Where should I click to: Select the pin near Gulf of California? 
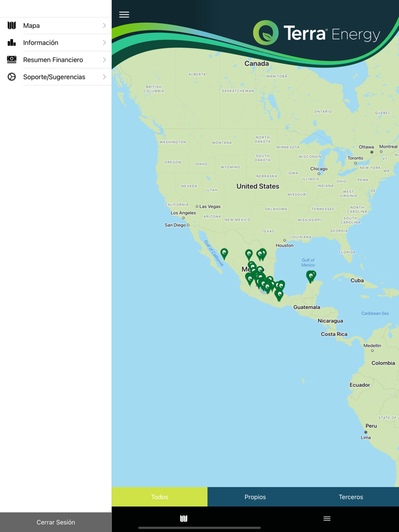pyautogui.click(x=224, y=254)
